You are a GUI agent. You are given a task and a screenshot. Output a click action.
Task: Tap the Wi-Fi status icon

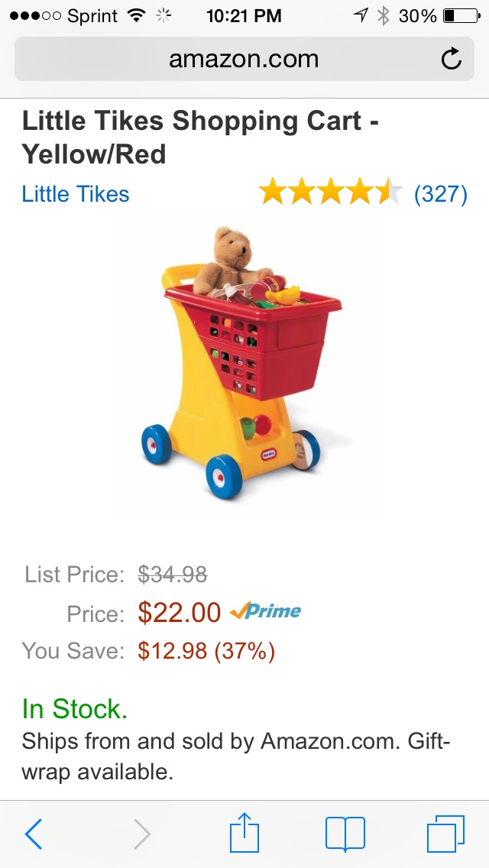[x=136, y=15]
